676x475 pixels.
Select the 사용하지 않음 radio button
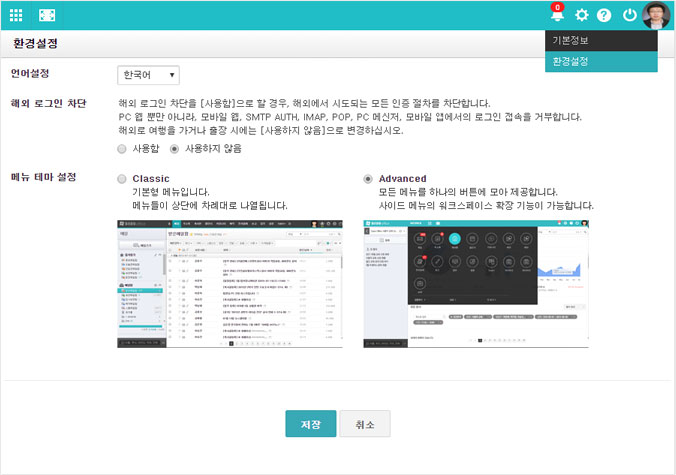pos(174,149)
